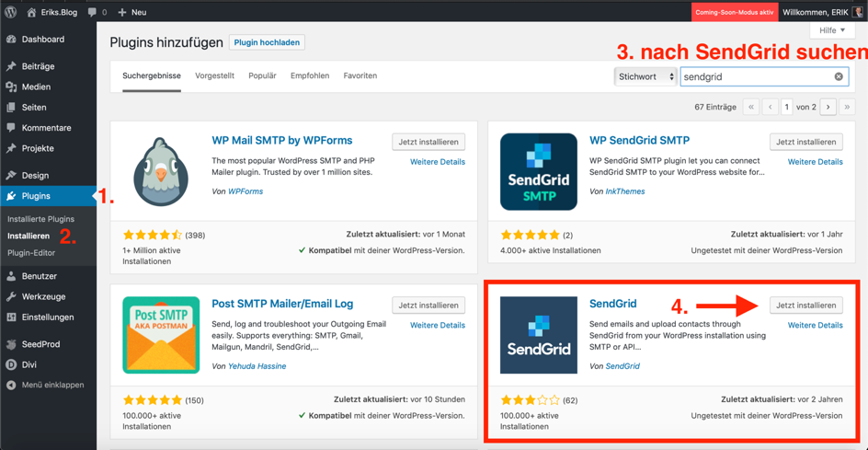868x450 pixels.
Task: Open the Plugin-Editor submenu item
Action: [31, 253]
